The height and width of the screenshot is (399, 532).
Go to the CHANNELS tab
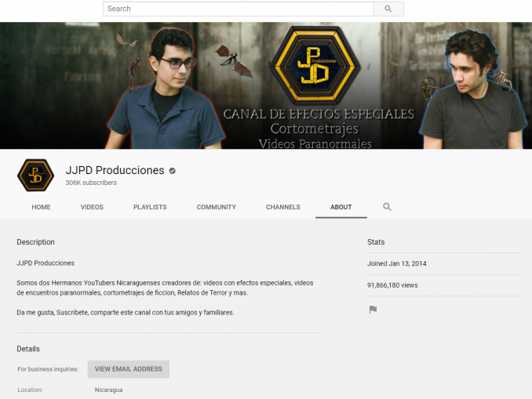coord(283,207)
